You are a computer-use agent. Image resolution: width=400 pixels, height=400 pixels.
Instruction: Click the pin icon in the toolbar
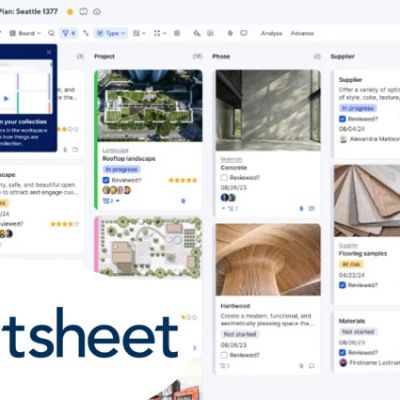coord(230,33)
